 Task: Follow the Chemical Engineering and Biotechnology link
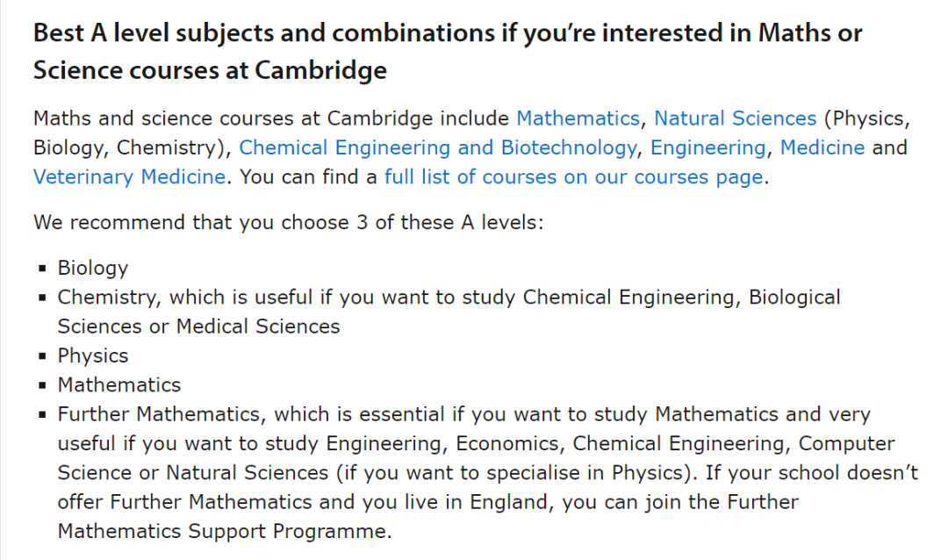click(438, 147)
